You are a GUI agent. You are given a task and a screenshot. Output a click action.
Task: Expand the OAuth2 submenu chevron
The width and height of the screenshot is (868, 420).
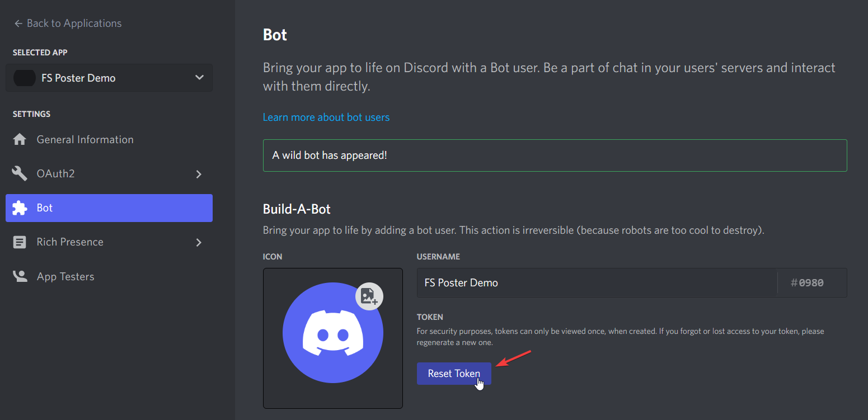pyautogui.click(x=199, y=174)
